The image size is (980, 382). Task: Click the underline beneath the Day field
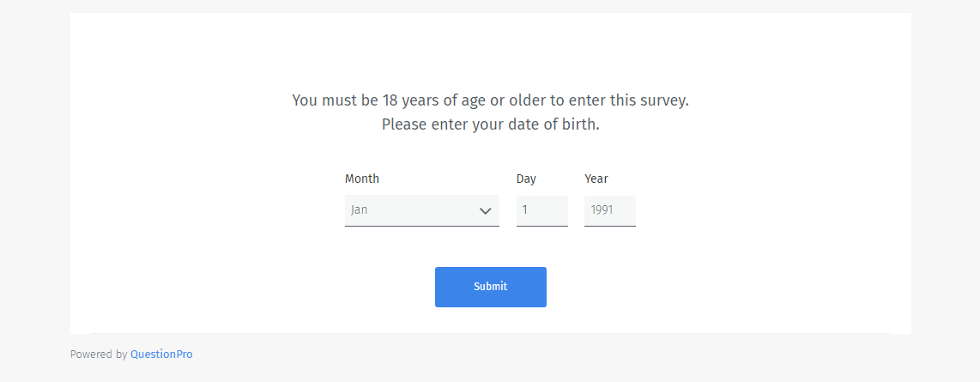pos(541,226)
